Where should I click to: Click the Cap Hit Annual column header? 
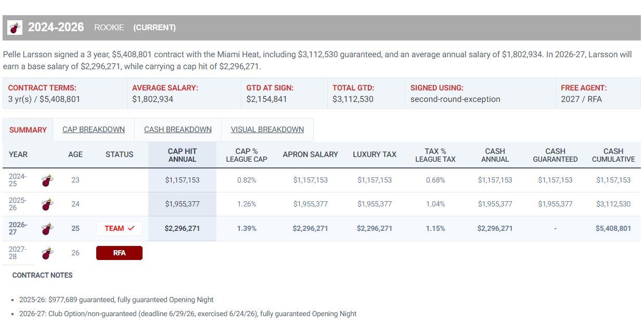[182, 155]
